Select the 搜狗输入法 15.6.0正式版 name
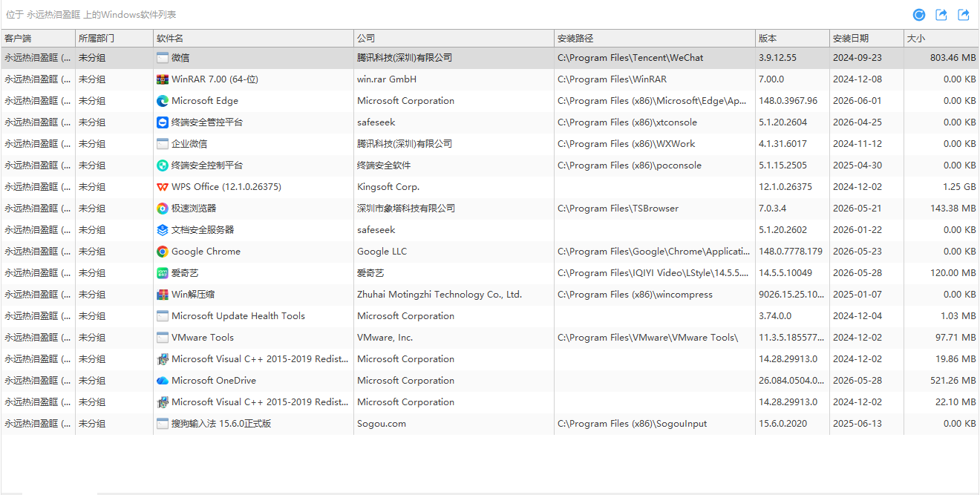The width and height of the screenshot is (980, 495). point(221,424)
